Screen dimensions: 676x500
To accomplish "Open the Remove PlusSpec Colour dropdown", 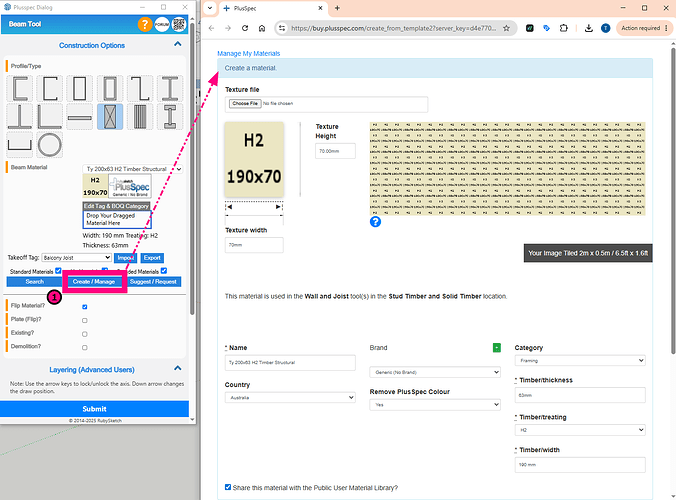I will point(435,405).
